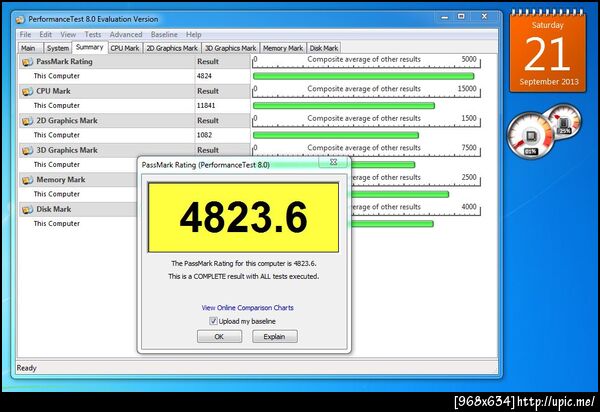The height and width of the screenshot is (412, 600).
Task: Close the PassMark Rating dialog
Action: coord(333,162)
